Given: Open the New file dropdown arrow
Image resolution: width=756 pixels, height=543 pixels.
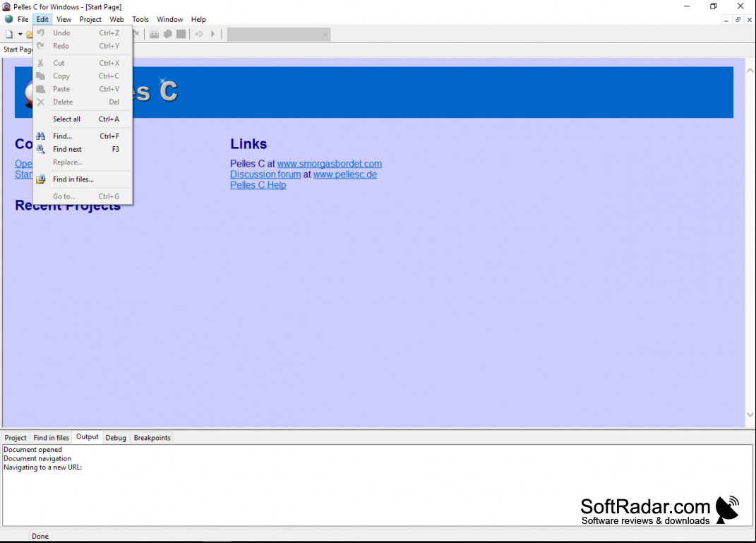Looking at the screenshot, I should (x=20, y=34).
